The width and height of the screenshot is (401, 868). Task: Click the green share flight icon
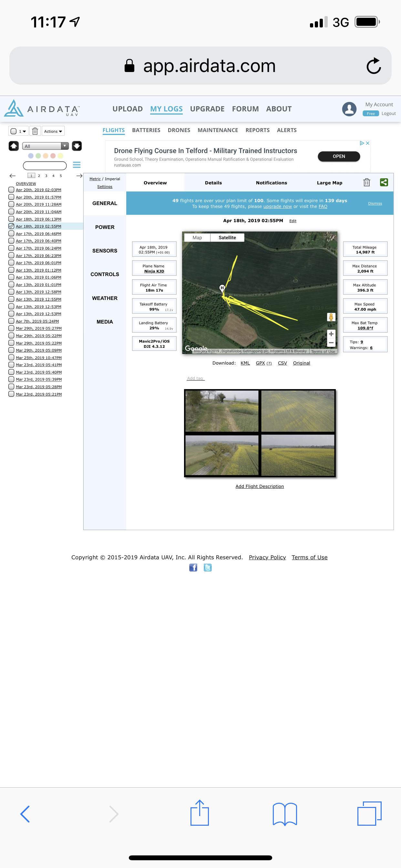[x=384, y=182]
